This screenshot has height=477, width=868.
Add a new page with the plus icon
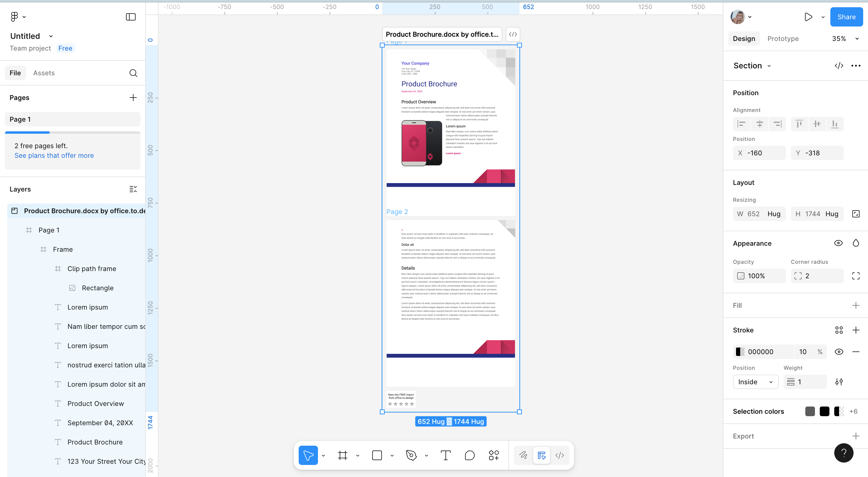pyautogui.click(x=133, y=98)
